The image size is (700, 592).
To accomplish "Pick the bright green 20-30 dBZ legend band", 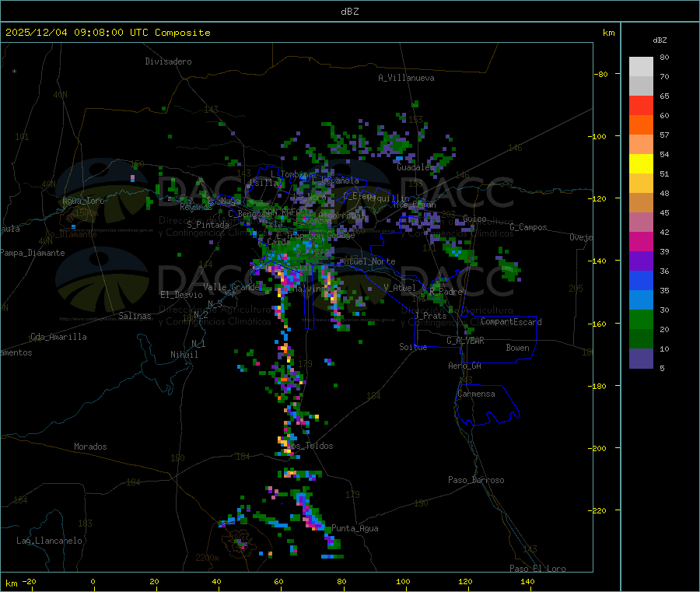I will point(641,319).
